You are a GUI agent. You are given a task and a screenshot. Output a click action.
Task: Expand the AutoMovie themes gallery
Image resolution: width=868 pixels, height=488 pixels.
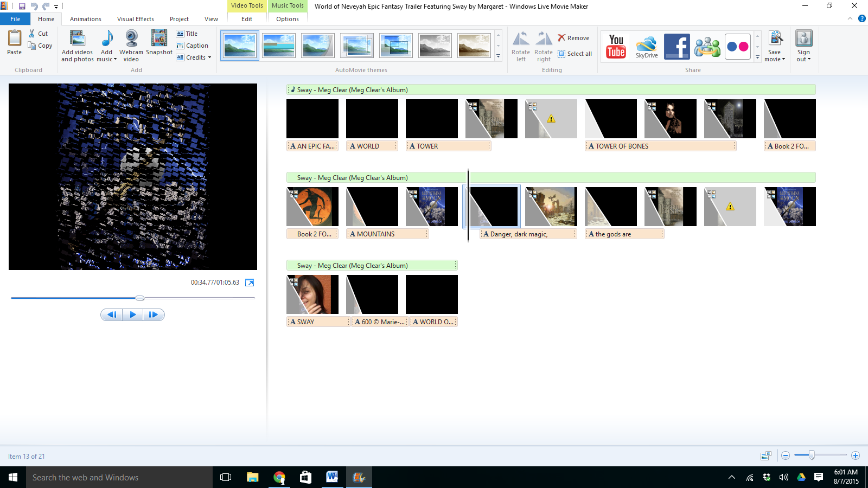click(x=499, y=56)
